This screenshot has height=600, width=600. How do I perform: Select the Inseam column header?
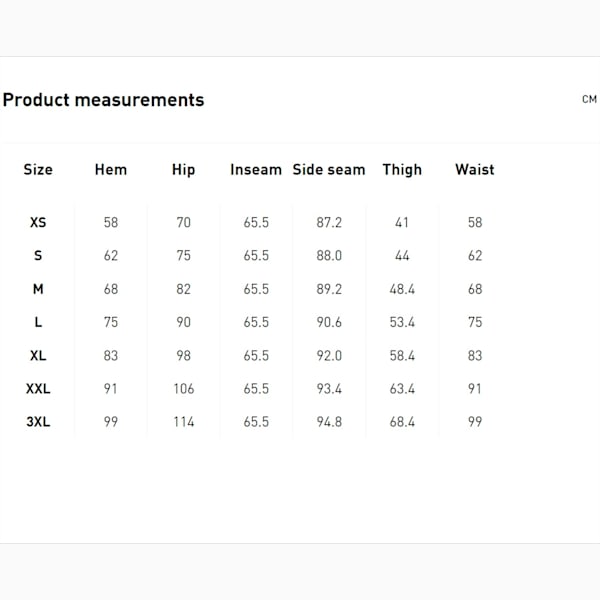pos(256,170)
